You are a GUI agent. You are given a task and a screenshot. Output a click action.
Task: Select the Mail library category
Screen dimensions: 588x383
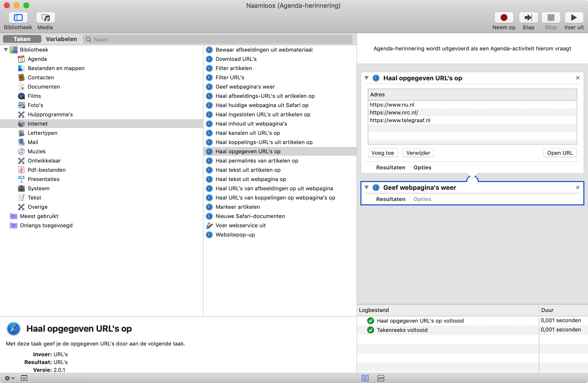pyautogui.click(x=33, y=142)
